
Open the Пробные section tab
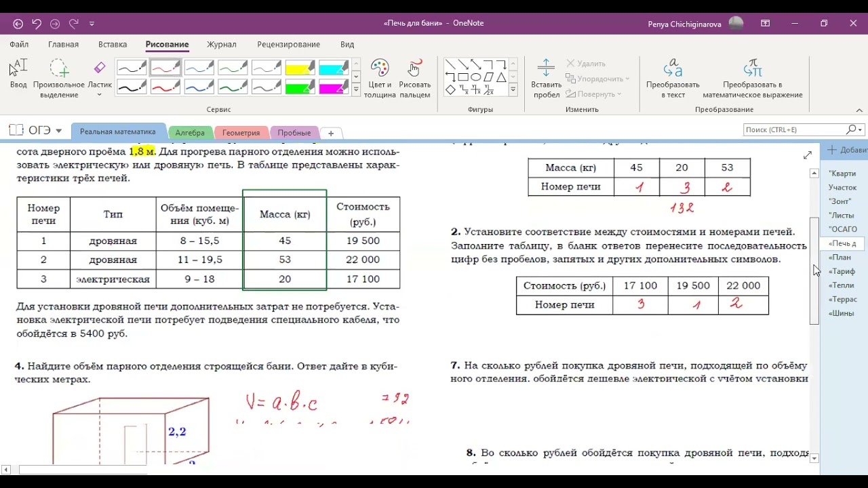[x=294, y=133]
